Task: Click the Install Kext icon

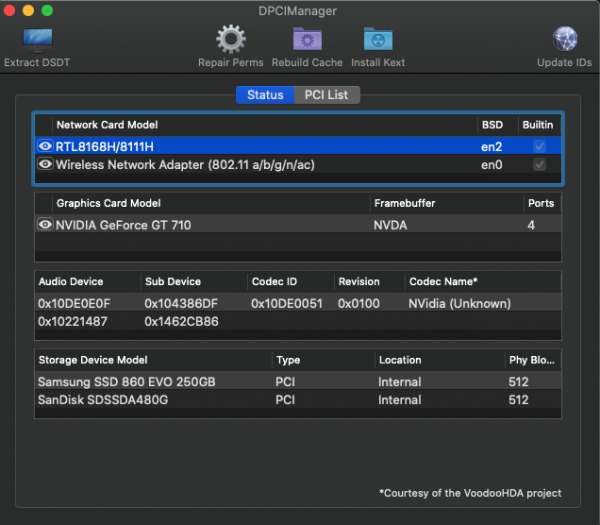Action: pos(378,40)
